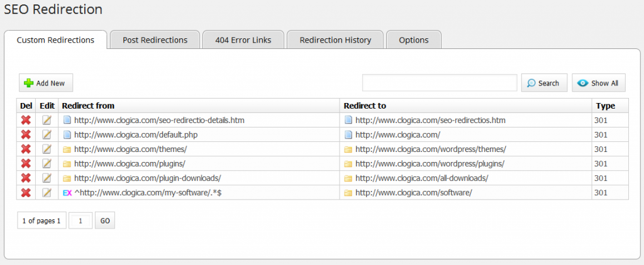Go to the Options tab

[413, 40]
